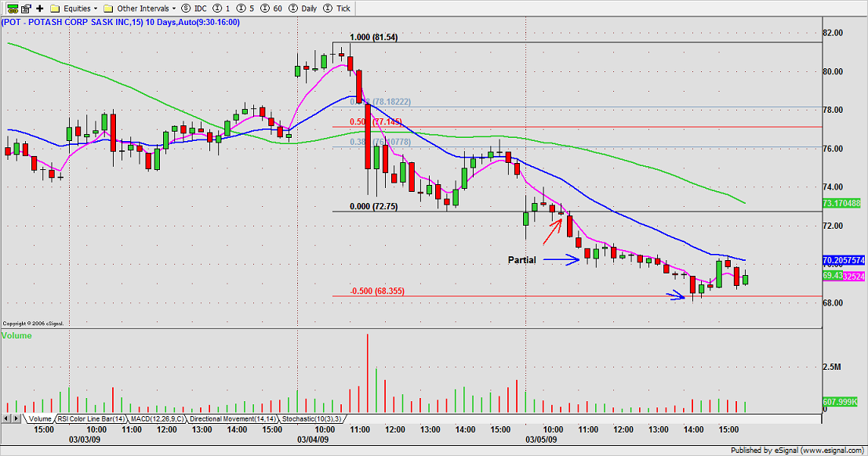Click the 82.00 price axis label
The image size is (868, 456).
(x=833, y=33)
